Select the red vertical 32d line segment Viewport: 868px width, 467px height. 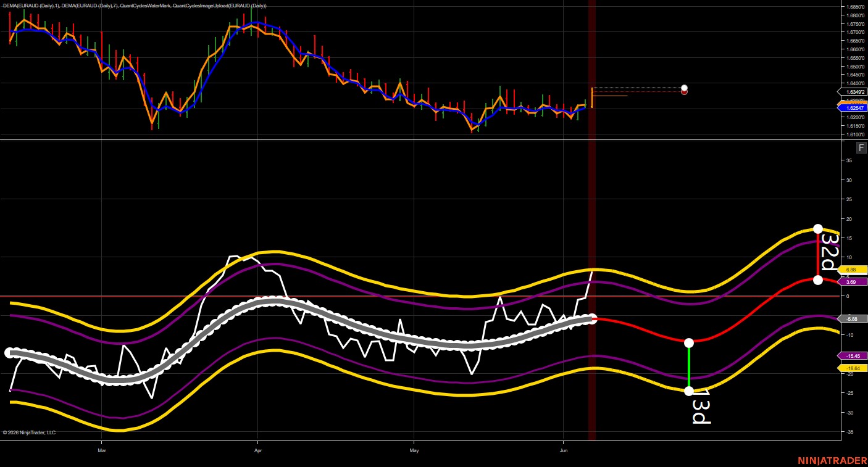[x=818, y=254]
